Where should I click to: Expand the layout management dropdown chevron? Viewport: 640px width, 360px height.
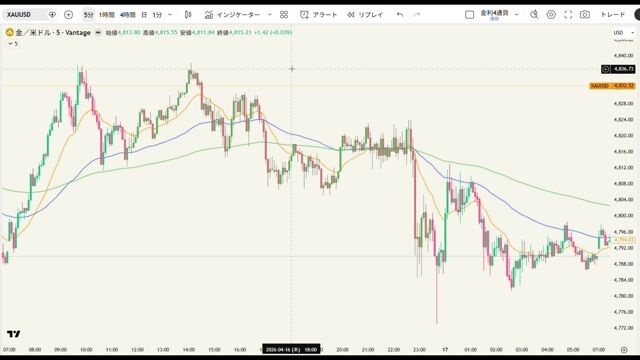516,15
